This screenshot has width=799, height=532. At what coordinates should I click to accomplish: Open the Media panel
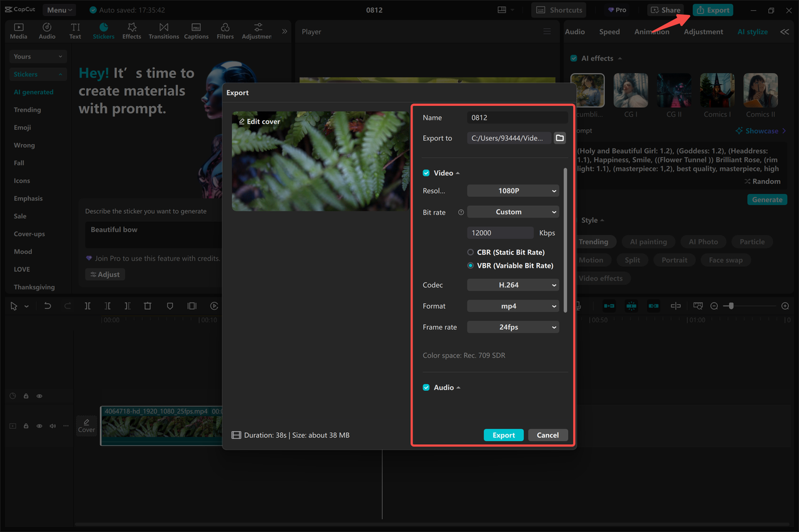tap(18, 30)
